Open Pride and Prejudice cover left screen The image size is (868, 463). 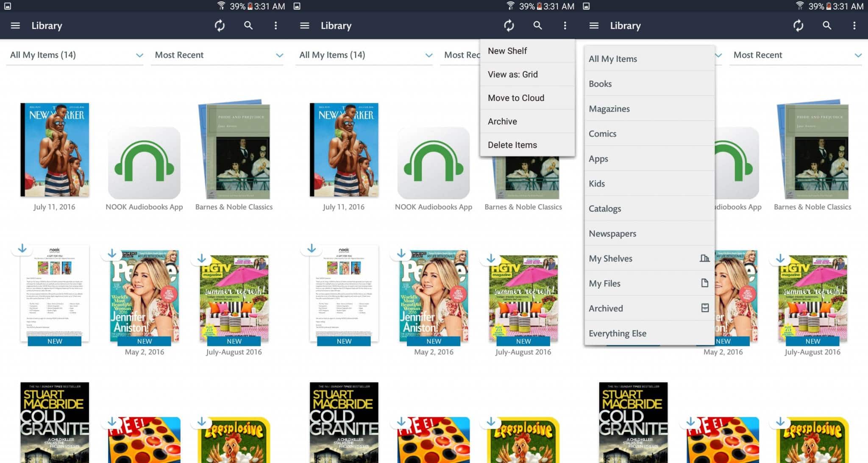tap(234, 149)
